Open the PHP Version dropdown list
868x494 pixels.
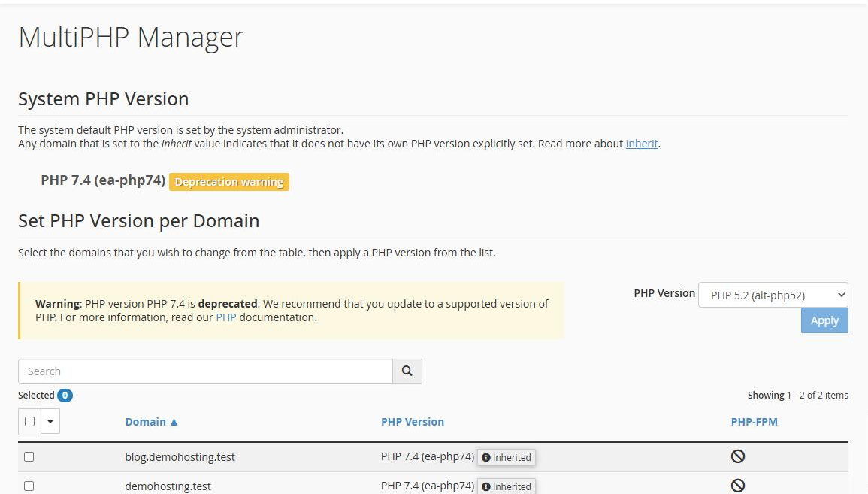(x=773, y=295)
